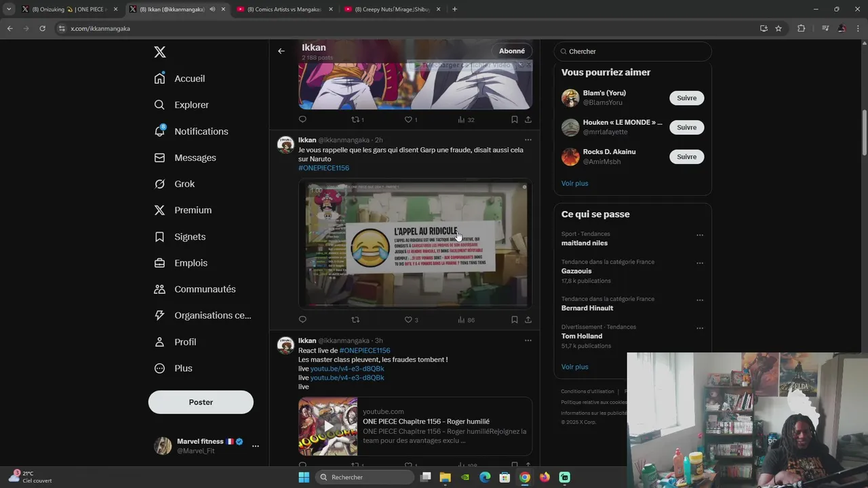Open options for maitland niles trend

coord(700,235)
